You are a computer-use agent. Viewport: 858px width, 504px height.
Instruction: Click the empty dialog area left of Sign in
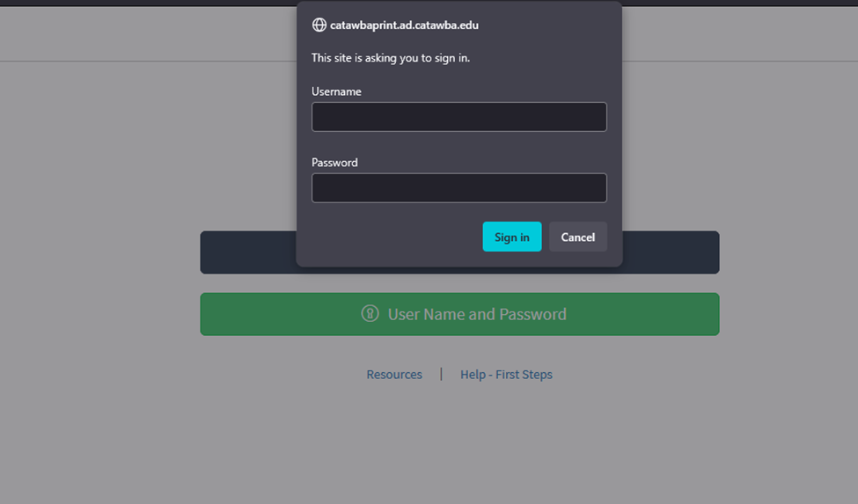coord(394,237)
